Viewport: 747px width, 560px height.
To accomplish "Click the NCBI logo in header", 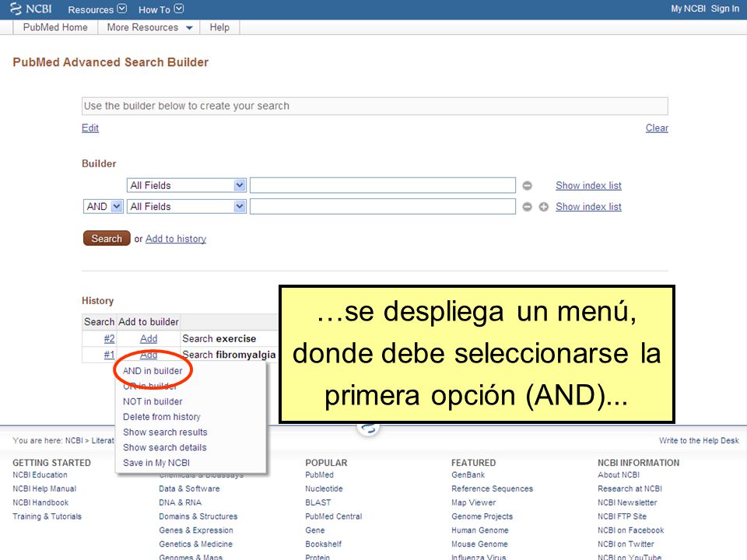I will pyautogui.click(x=31, y=9).
